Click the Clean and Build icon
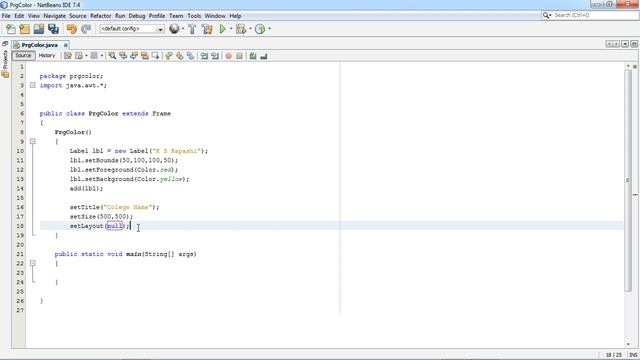This screenshot has width=640, height=360. pyautogui.click(x=207, y=29)
